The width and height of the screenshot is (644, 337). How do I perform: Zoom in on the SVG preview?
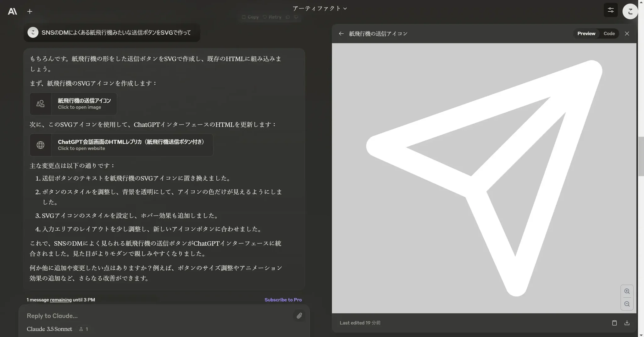(x=627, y=291)
